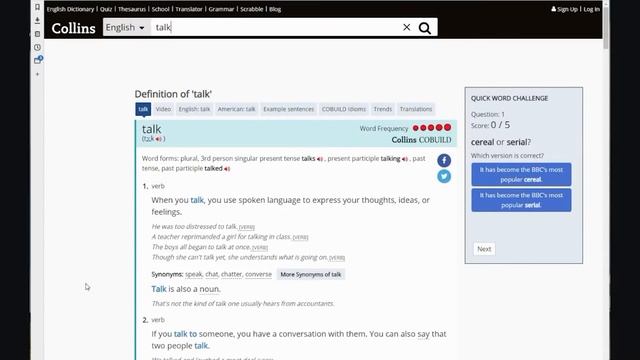Screen dimensions: 640x360
Task: Open the COBUILD idioms tab
Action: tap(344, 109)
